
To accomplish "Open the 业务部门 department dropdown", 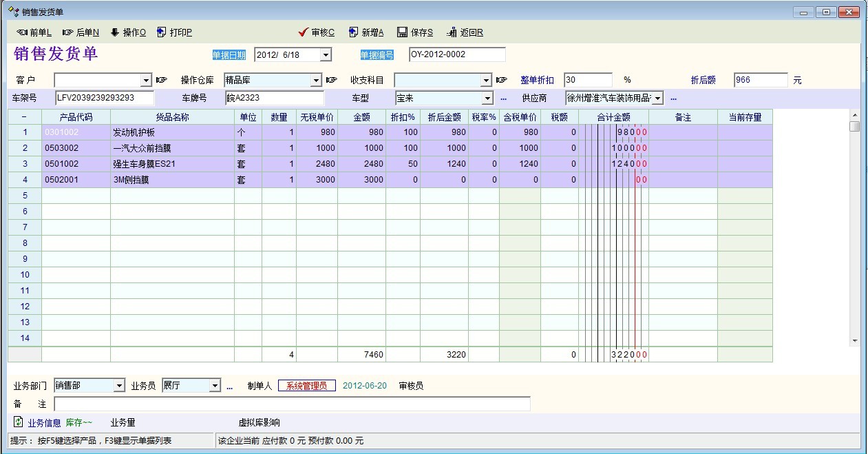I will [x=119, y=386].
